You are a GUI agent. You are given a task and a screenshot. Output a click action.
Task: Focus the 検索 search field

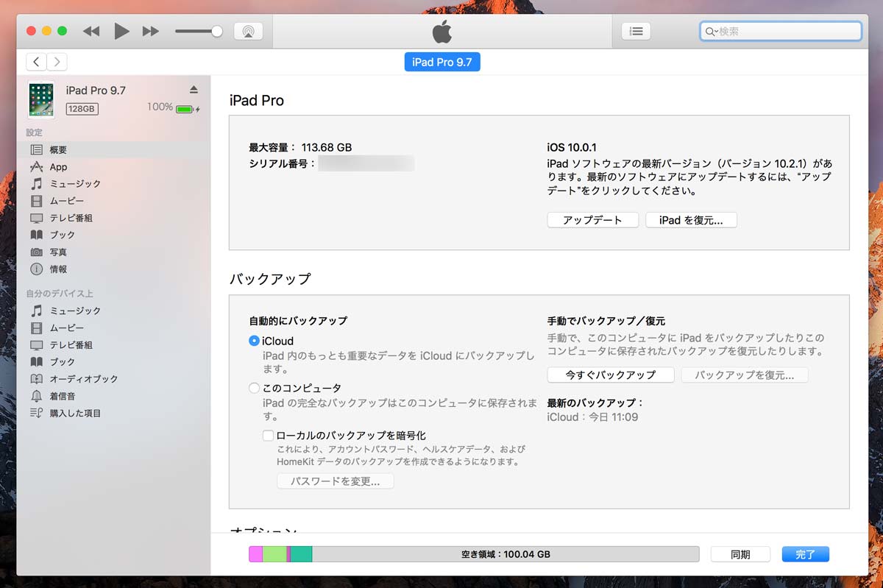[x=781, y=31]
